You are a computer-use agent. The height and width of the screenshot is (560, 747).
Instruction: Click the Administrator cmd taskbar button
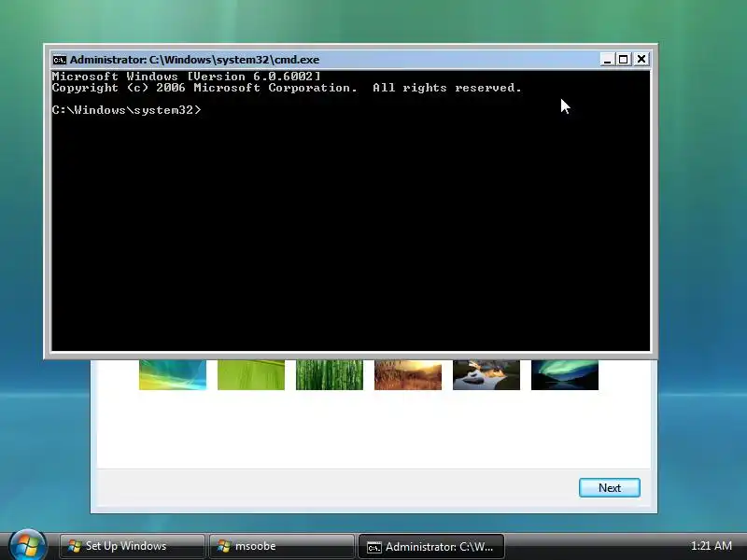pyautogui.click(x=431, y=547)
